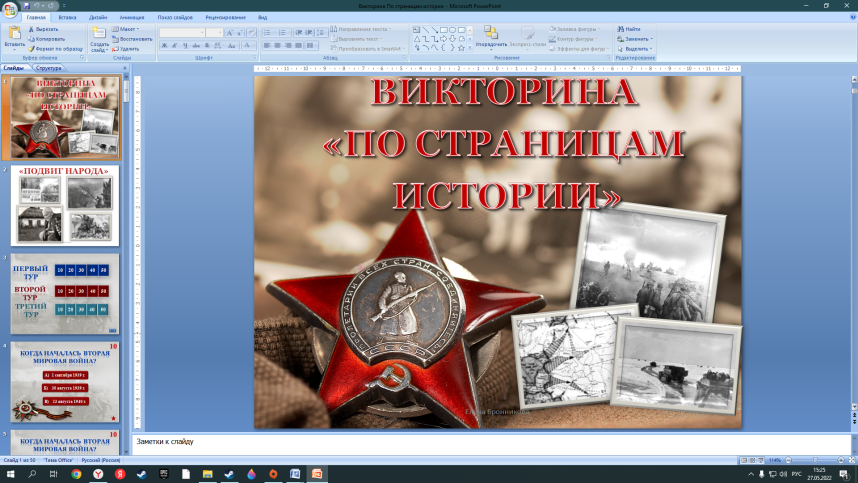Click Copy (Копировать) in the clipboard group
The height and width of the screenshot is (483, 858).
[x=47, y=39]
